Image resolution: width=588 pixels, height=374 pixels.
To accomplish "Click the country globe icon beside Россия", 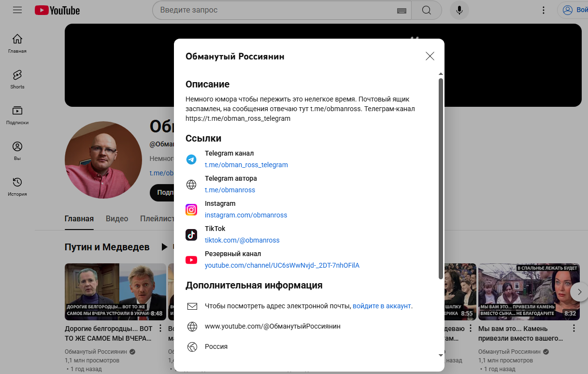I will click(192, 347).
